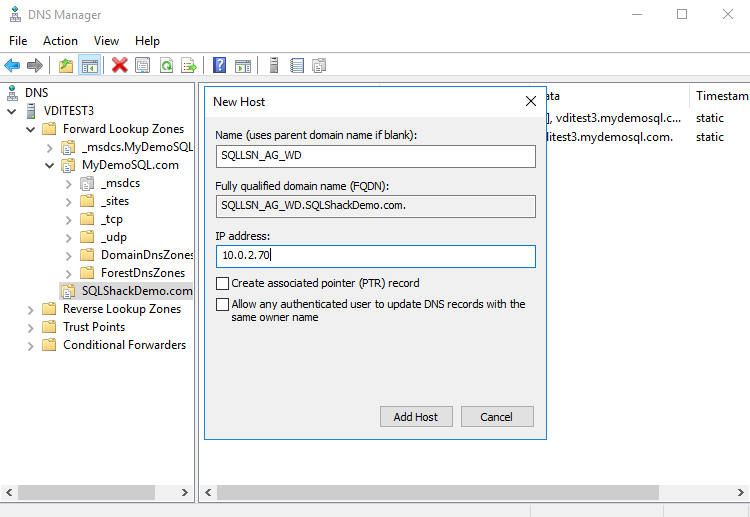
Task: Click the Add Host button
Action: coord(416,417)
